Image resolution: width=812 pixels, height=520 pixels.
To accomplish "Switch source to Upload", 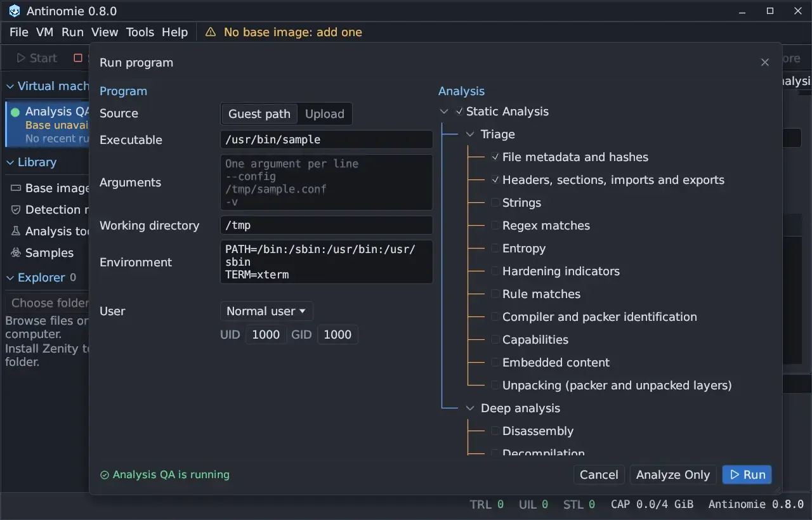I will point(325,114).
